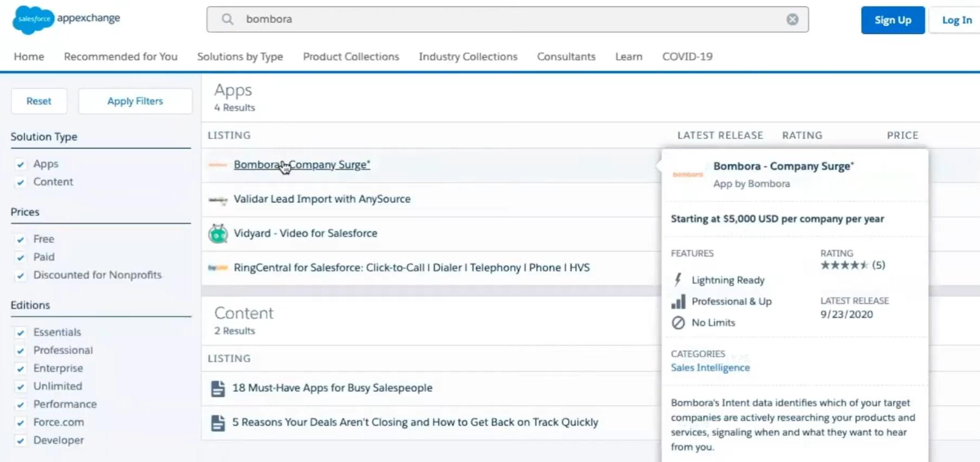Click the Sales Intelligence category link
The height and width of the screenshot is (462, 980).
pos(710,368)
